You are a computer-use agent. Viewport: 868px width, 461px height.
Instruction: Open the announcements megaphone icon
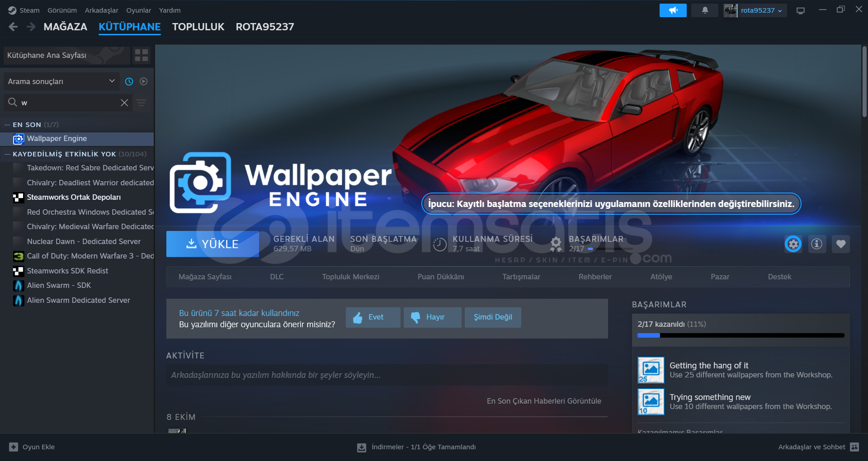coord(673,10)
